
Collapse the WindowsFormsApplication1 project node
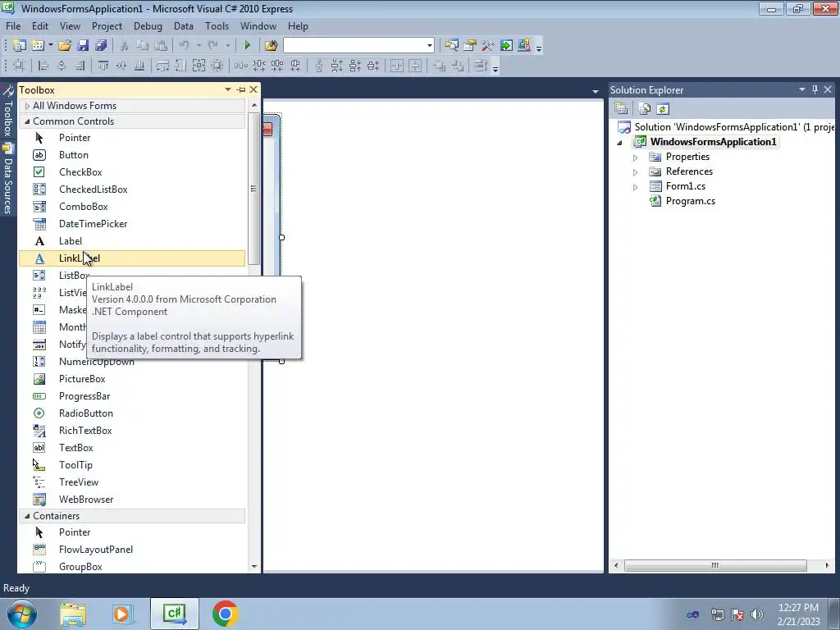click(x=620, y=143)
